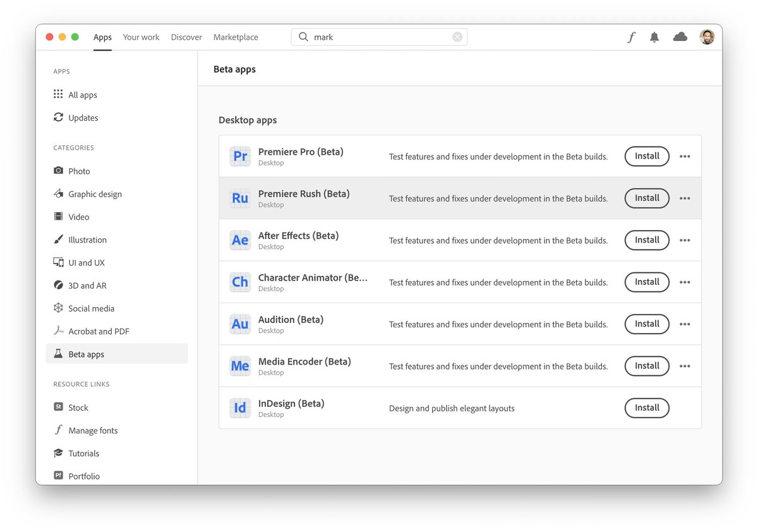Click the Updates refresh icon
Screen dimensions: 758x532
[x=58, y=118]
